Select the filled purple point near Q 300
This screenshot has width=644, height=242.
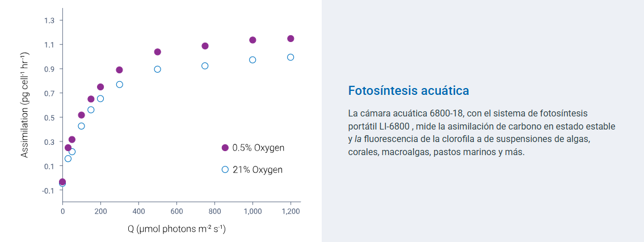(119, 70)
